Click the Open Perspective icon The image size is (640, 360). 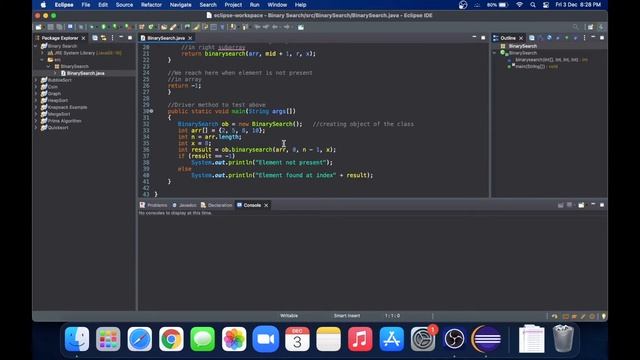(x=590, y=27)
